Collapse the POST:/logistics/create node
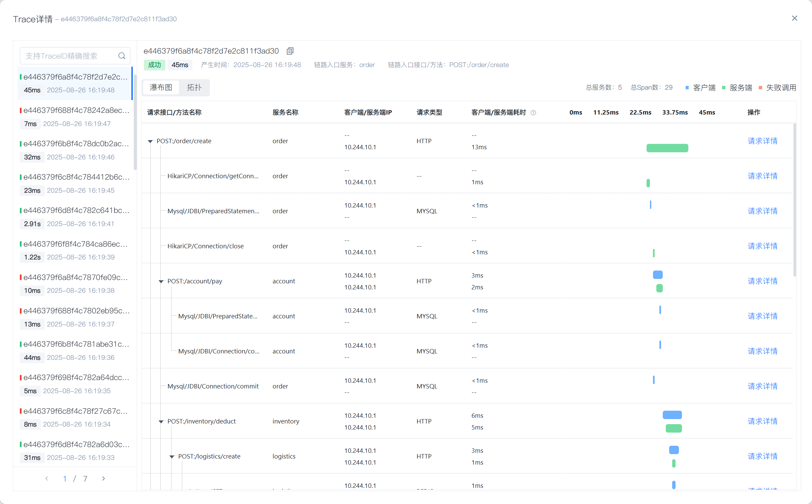Image resolution: width=812 pixels, height=504 pixels. [x=172, y=456]
